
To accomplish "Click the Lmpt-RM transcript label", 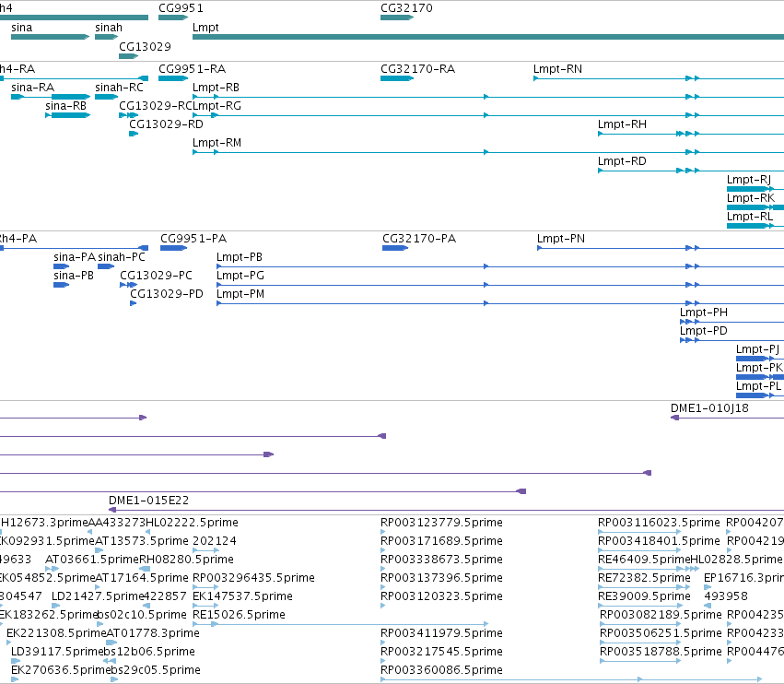I will tap(217, 143).
